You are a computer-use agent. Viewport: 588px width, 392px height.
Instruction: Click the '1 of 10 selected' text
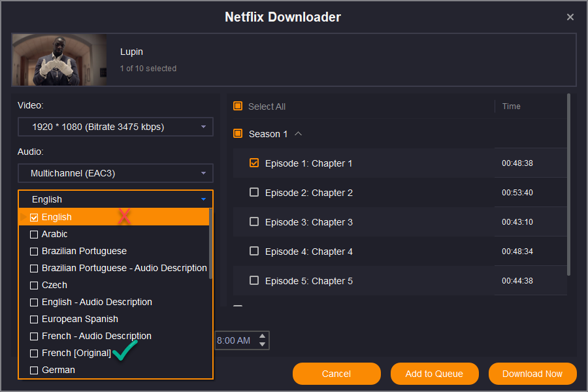pyautogui.click(x=148, y=68)
